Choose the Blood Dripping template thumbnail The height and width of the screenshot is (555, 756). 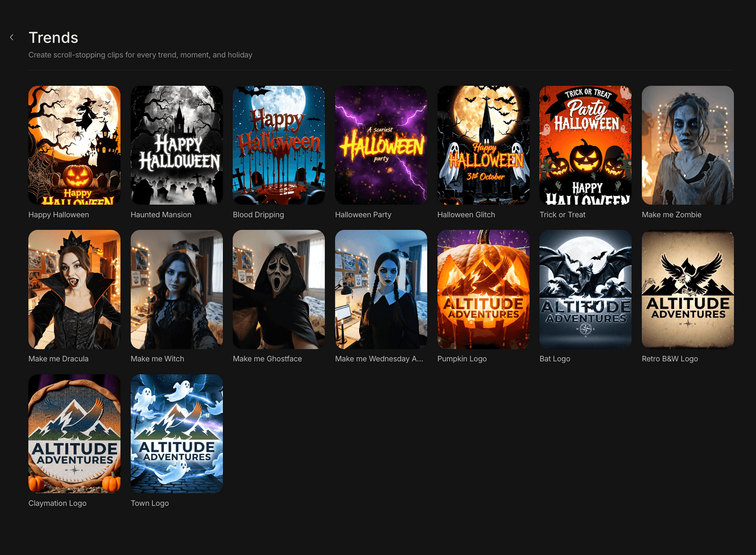[x=279, y=145]
